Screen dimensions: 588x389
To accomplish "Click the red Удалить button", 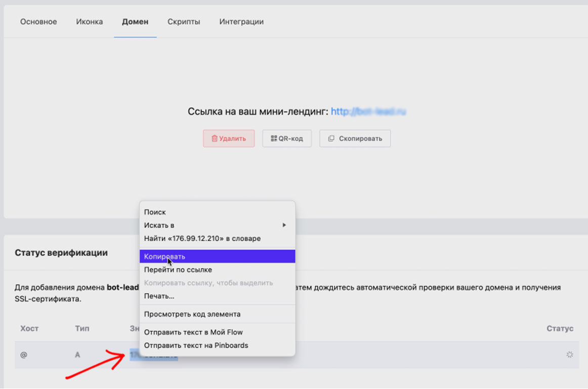I will [x=229, y=139].
